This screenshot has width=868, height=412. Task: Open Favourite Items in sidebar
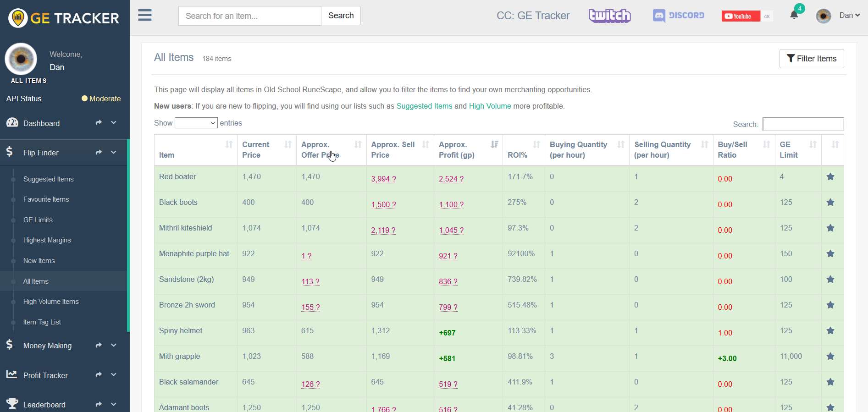coord(46,199)
